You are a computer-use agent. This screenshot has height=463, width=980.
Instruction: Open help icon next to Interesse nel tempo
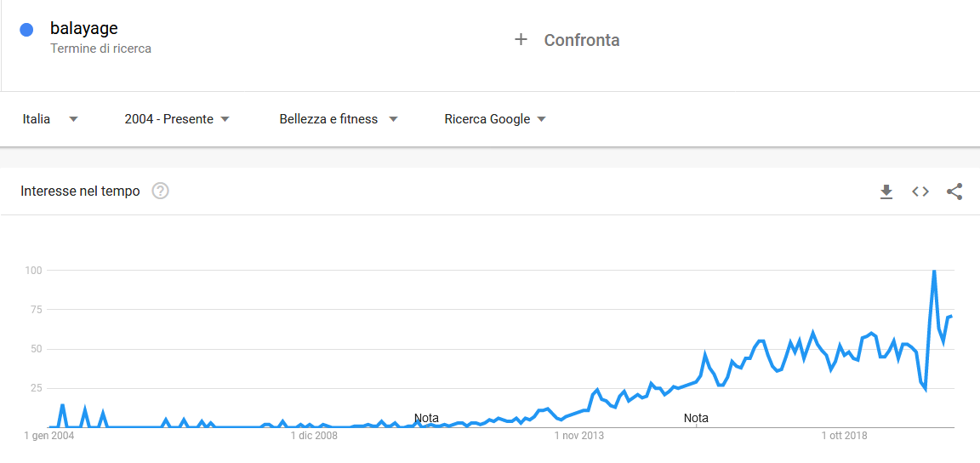click(161, 191)
